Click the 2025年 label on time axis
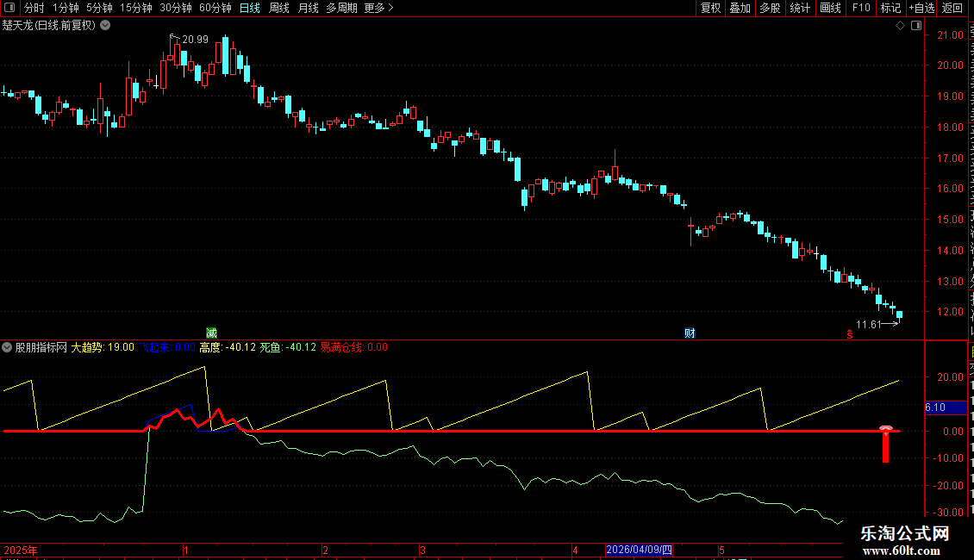Image resolution: width=974 pixels, height=560 pixels. 21,551
